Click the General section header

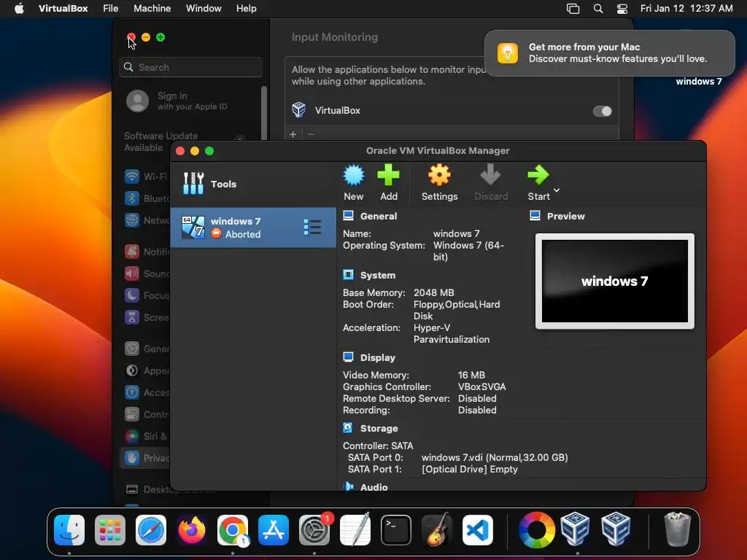click(379, 216)
